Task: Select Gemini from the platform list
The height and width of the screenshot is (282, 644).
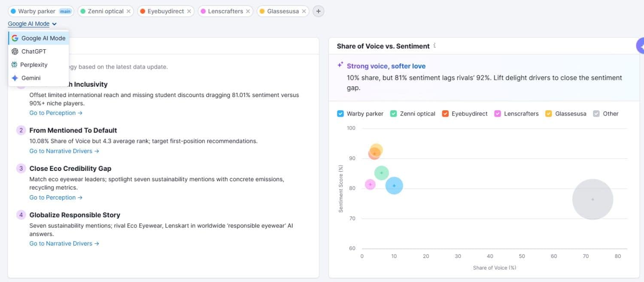Action: [x=39, y=78]
